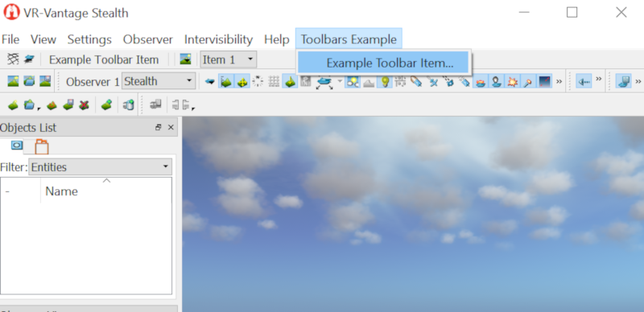Toggle the person silhouette icon

click(496, 81)
